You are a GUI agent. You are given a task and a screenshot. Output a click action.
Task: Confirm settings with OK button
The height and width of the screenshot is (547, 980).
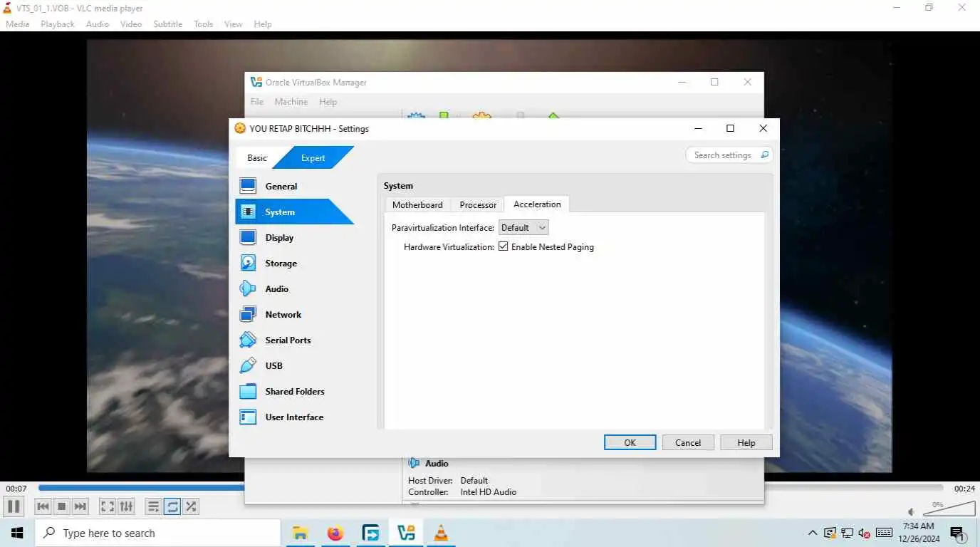tap(630, 443)
